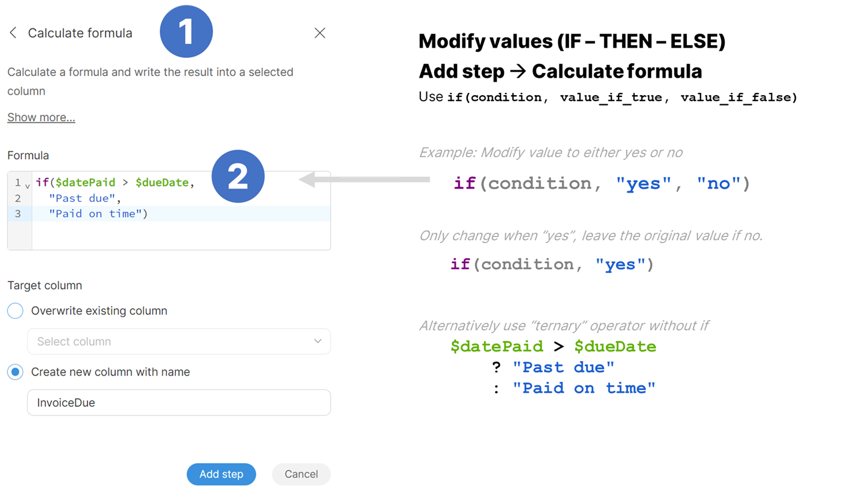Screen dimensions: 867x504
Task: Select the Overwrite existing column option
Action: [x=16, y=310]
